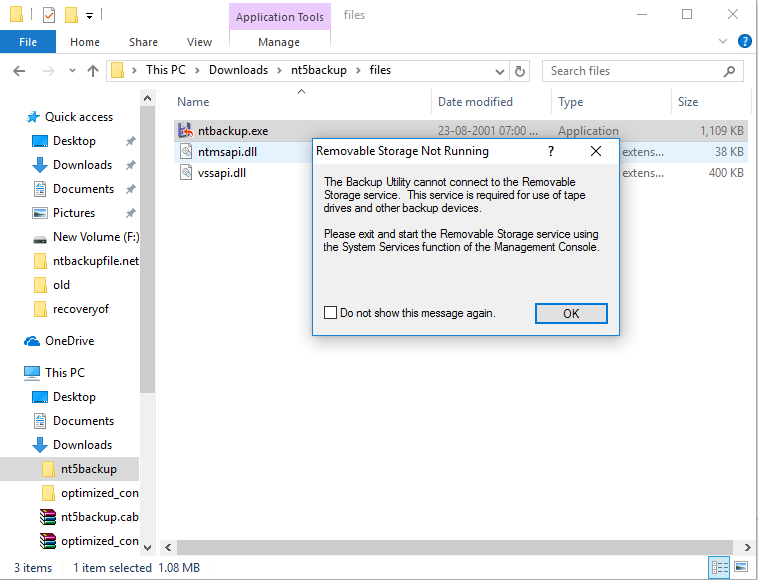
Task: Switch to Large icons view
Action: point(741,567)
